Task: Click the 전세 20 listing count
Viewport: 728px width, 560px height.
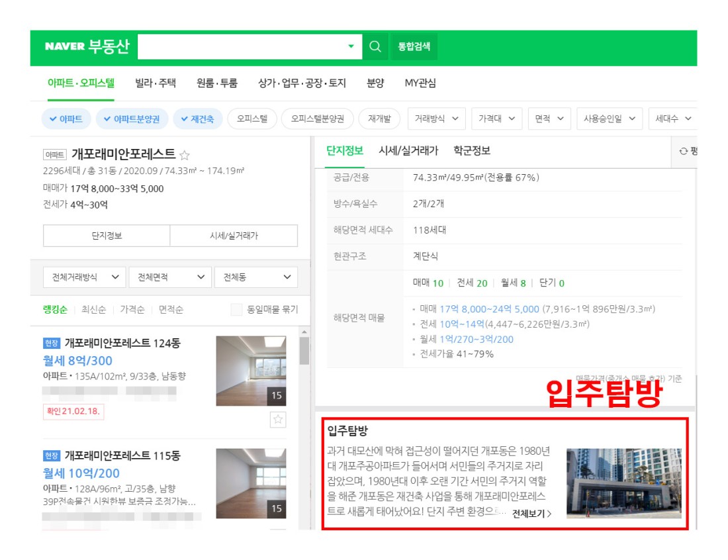Action: pyautogui.click(x=472, y=283)
